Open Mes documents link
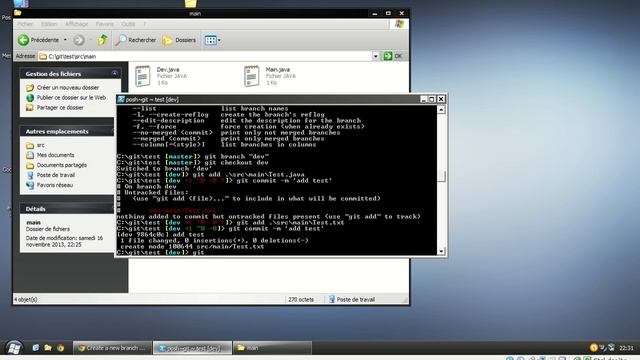Screen dimensions: 640x360 click(x=56, y=155)
